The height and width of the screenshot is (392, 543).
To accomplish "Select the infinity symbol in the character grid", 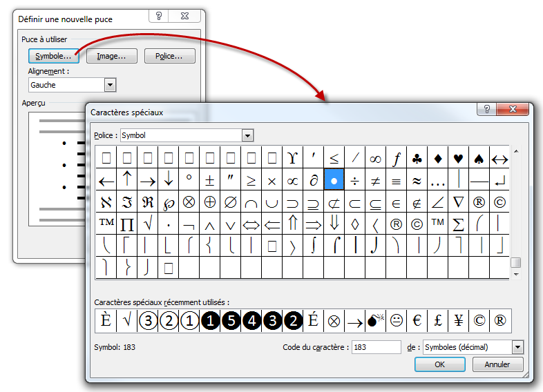I will [x=375, y=158].
